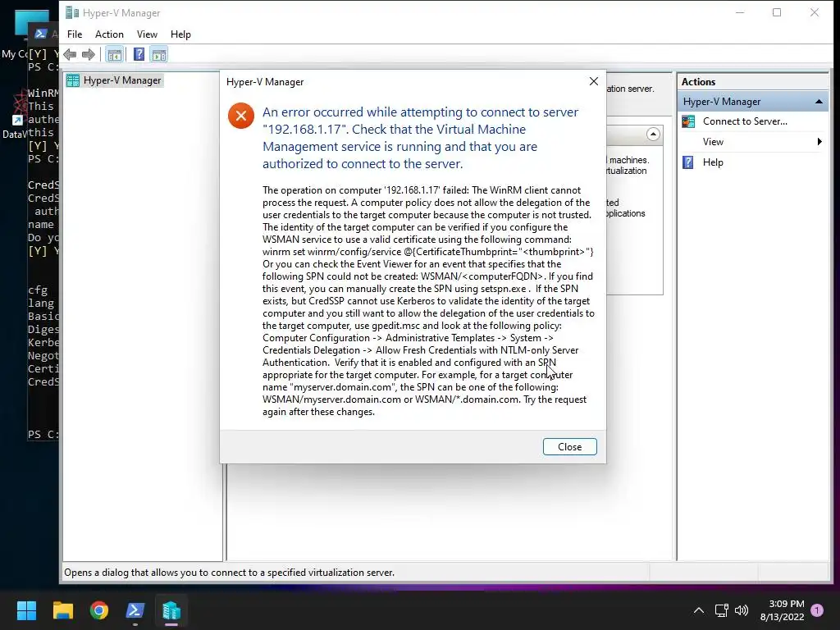Click the status bar description text
This screenshot has height=630, width=840.
[230, 573]
